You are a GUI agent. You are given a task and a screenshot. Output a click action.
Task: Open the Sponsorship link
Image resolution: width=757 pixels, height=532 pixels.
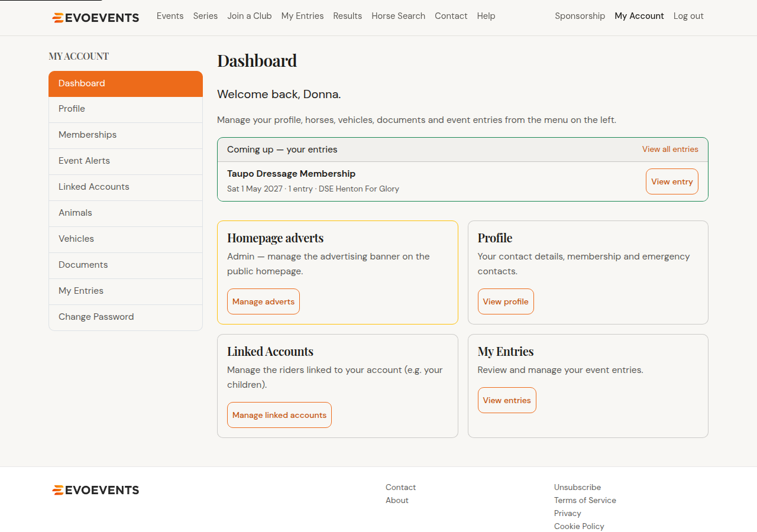click(580, 16)
